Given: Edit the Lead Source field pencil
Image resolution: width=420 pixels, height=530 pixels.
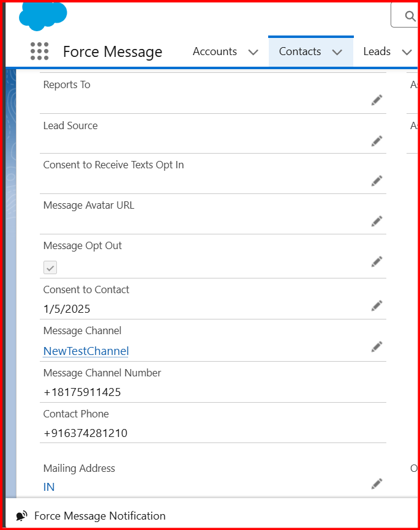Looking at the screenshot, I should point(377,141).
